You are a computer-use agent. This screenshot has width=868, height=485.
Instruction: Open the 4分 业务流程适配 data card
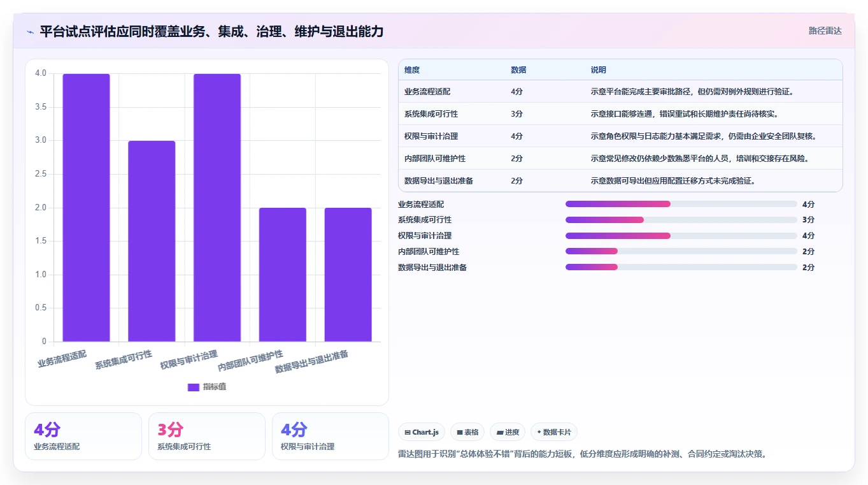coord(83,436)
